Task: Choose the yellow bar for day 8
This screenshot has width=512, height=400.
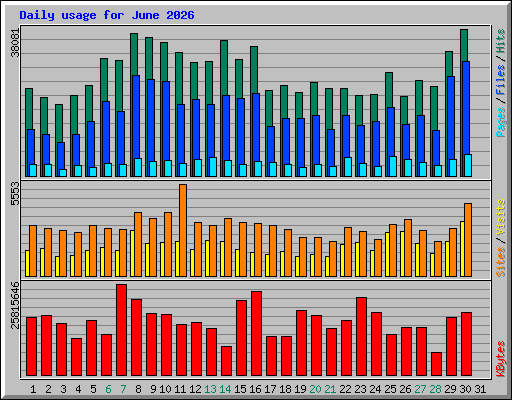Action: 132,253
